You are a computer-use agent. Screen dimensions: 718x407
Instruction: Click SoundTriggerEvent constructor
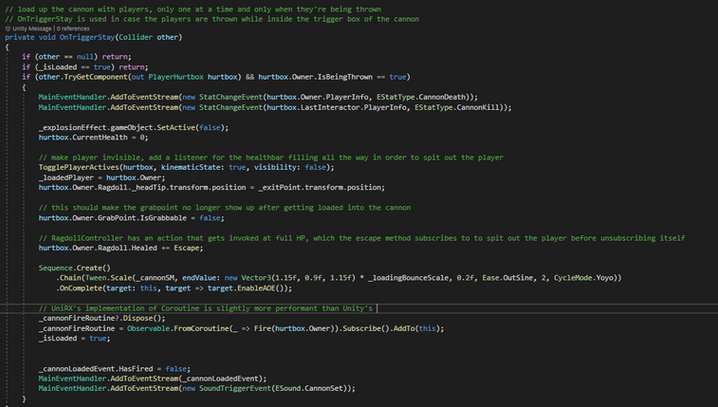pos(235,389)
